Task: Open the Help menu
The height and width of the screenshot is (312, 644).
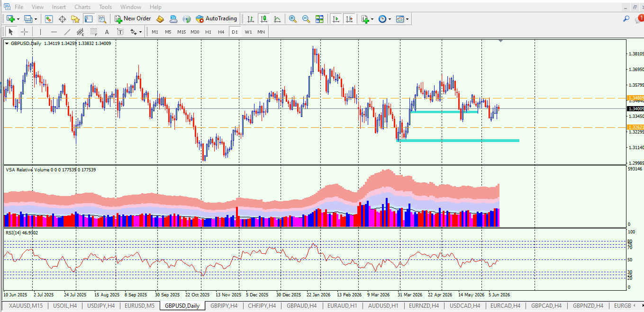Action: click(x=155, y=7)
